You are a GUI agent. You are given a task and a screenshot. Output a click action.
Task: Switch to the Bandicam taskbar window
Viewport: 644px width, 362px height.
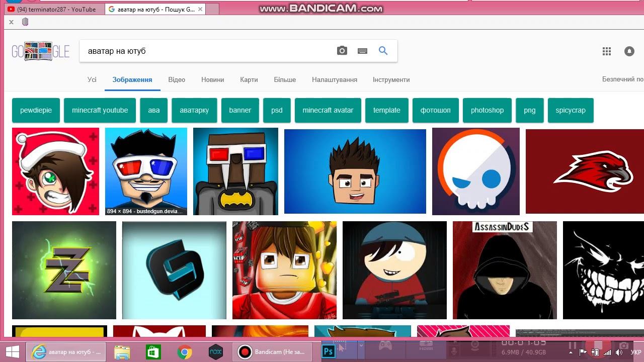pos(272,352)
